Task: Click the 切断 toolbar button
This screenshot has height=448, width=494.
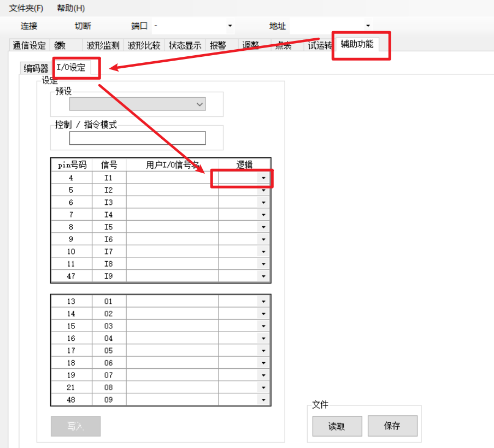Action: coord(83,26)
